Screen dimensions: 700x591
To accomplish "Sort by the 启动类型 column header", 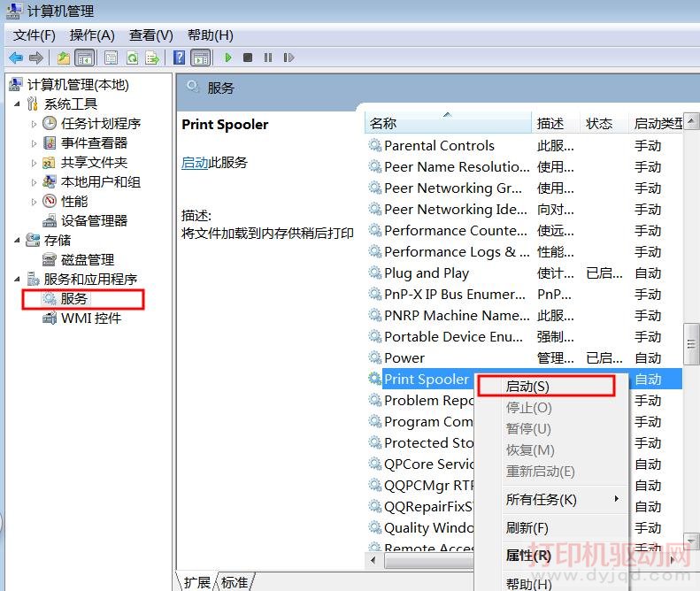I will coord(656,123).
